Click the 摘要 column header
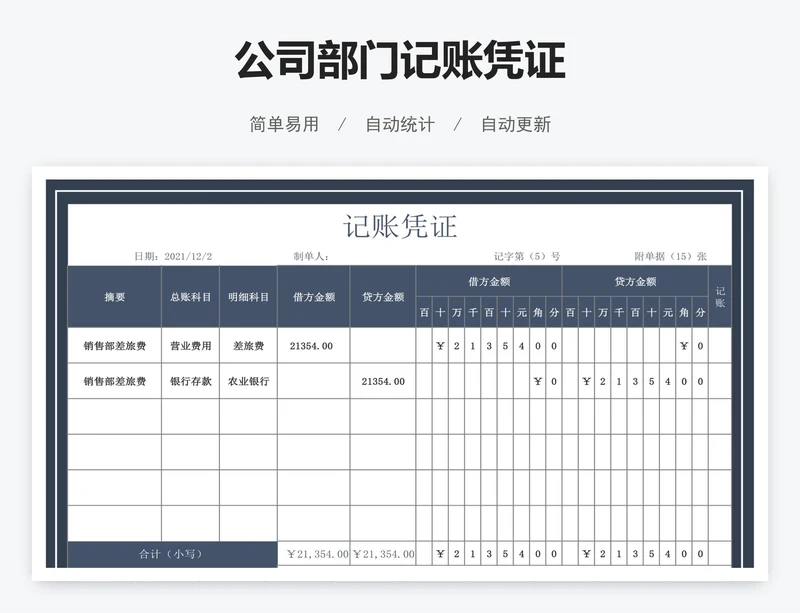800x613 pixels. [115, 297]
